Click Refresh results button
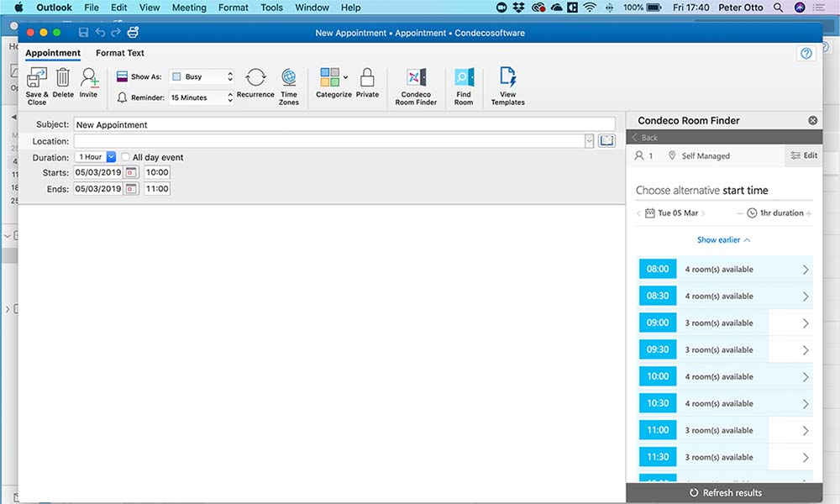The height and width of the screenshot is (504, 840). click(x=726, y=493)
